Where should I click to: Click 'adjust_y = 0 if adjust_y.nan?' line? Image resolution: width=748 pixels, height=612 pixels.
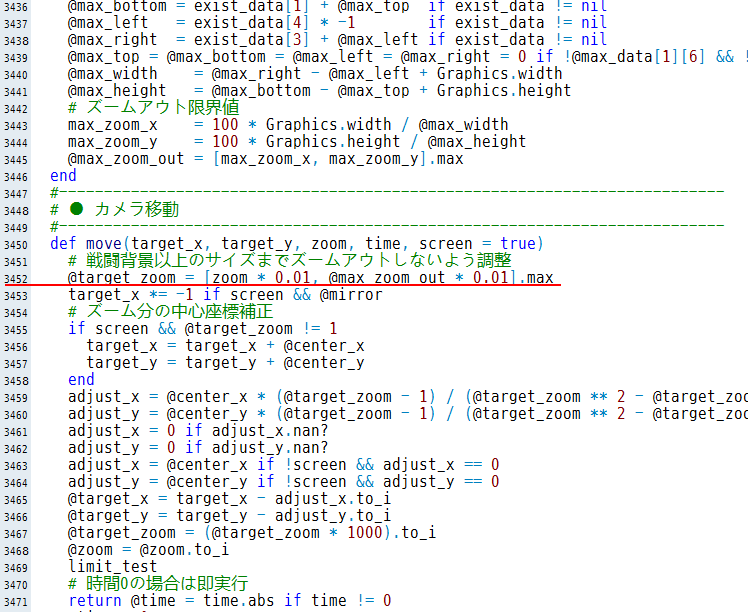point(198,448)
